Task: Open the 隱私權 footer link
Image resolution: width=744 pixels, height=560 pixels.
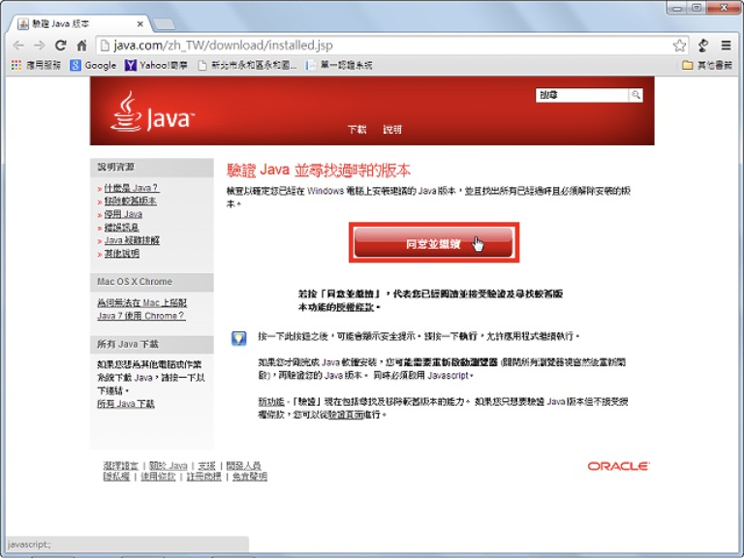Action: coord(116,477)
